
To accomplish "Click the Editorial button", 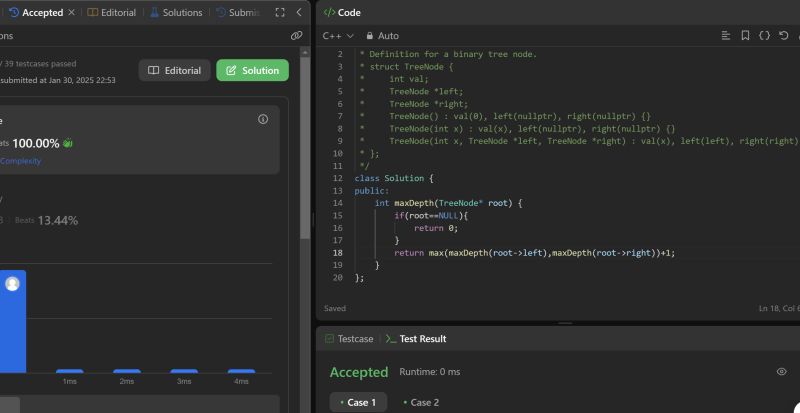I will click(x=174, y=70).
